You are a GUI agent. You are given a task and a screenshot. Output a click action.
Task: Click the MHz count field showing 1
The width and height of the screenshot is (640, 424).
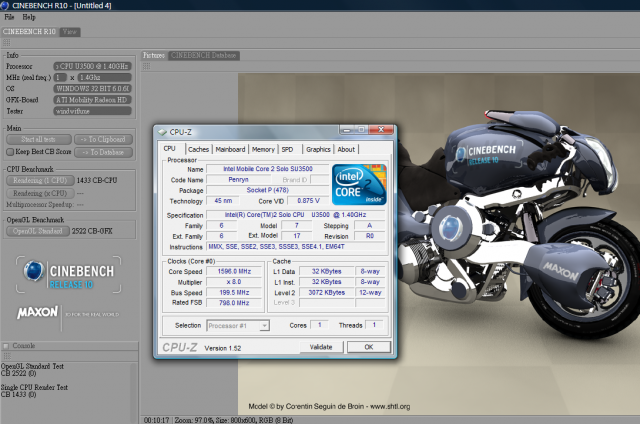point(60,78)
